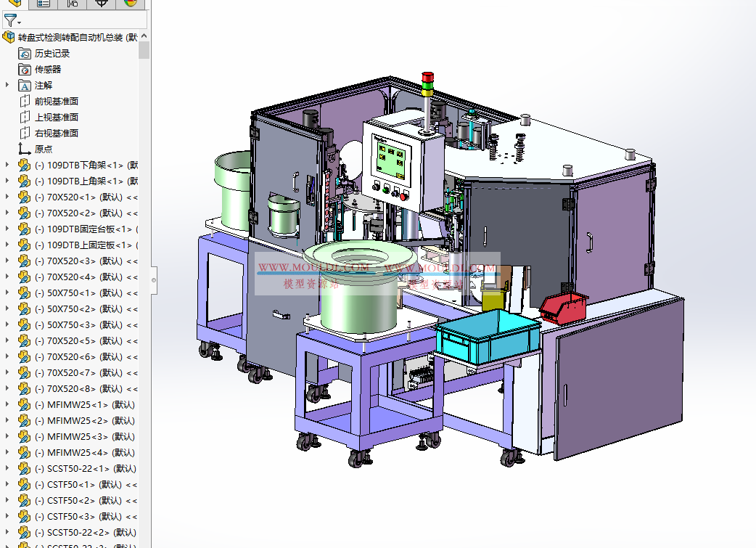Click the 109DTB下角架<1> part icon
This screenshot has width=756, height=548.
(25, 165)
